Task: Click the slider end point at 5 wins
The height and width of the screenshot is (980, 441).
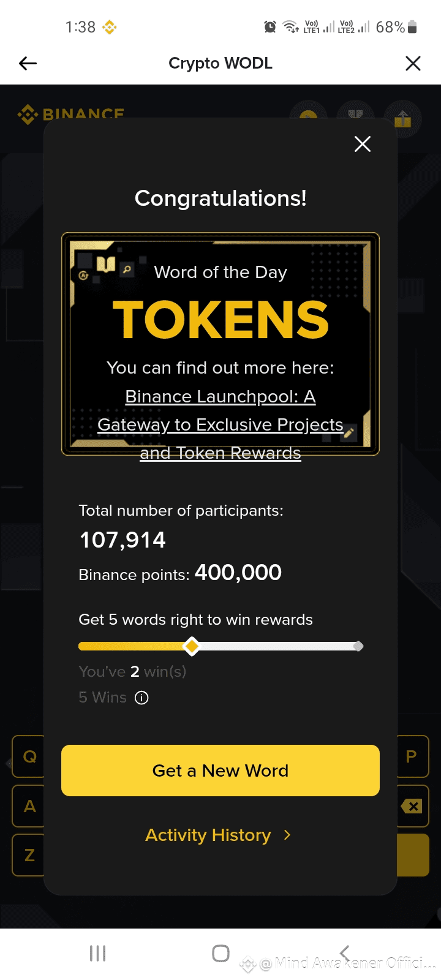Action: click(x=358, y=646)
